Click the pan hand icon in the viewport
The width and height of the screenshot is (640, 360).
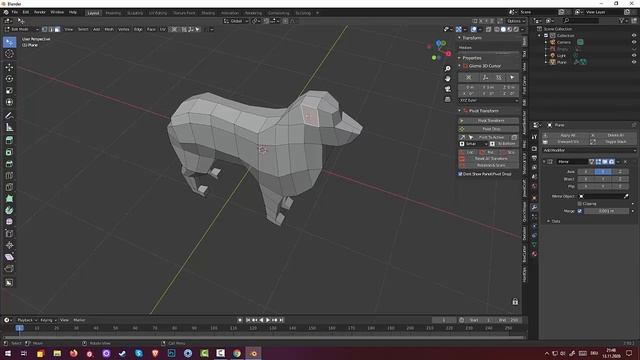pos(448,78)
